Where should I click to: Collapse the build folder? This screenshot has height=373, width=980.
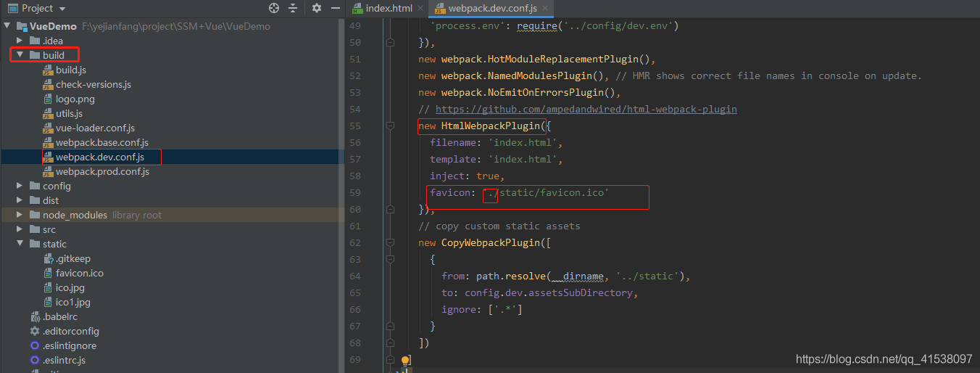tap(21, 55)
